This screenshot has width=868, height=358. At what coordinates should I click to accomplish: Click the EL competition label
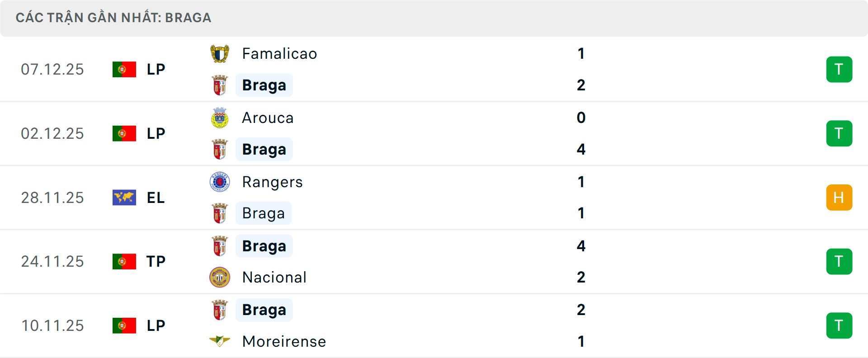click(x=156, y=198)
